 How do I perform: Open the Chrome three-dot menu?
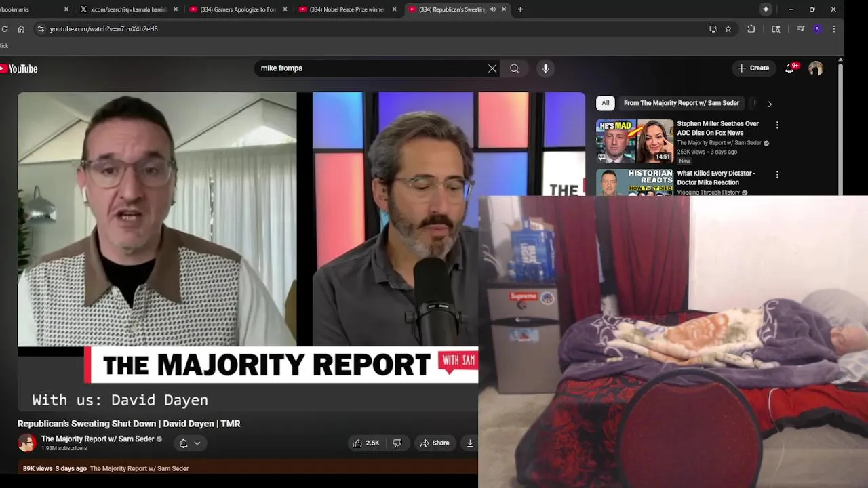pos(833,29)
